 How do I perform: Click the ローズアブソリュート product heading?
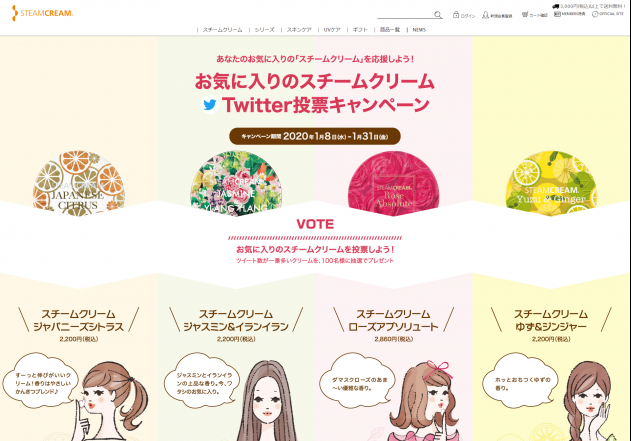click(393, 320)
